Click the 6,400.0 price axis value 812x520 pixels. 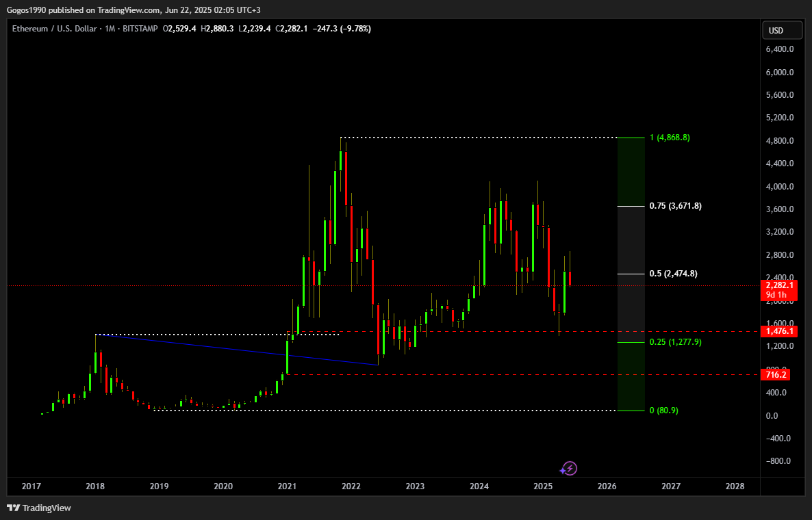780,49
